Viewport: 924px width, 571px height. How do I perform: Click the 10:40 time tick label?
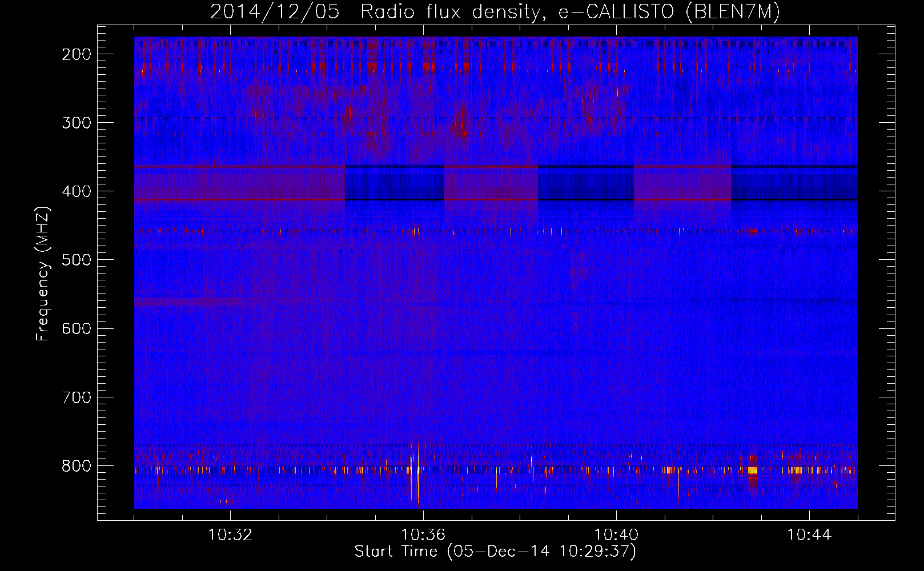coord(616,535)
